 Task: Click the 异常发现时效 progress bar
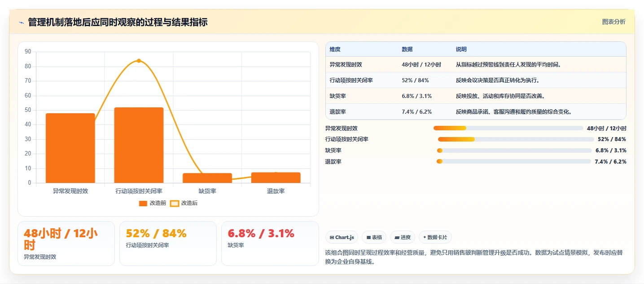pos(508,128)
